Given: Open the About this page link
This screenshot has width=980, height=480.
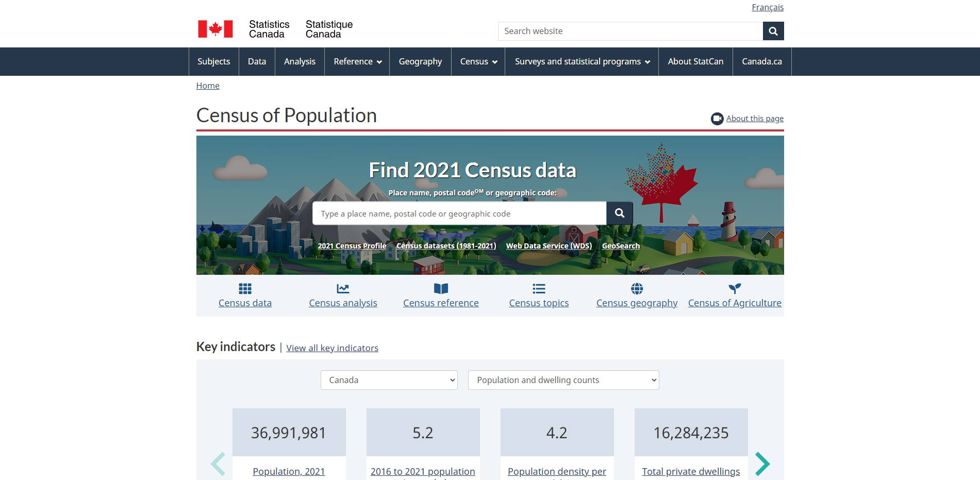Looking at the screenshot, I should [755, 119].
